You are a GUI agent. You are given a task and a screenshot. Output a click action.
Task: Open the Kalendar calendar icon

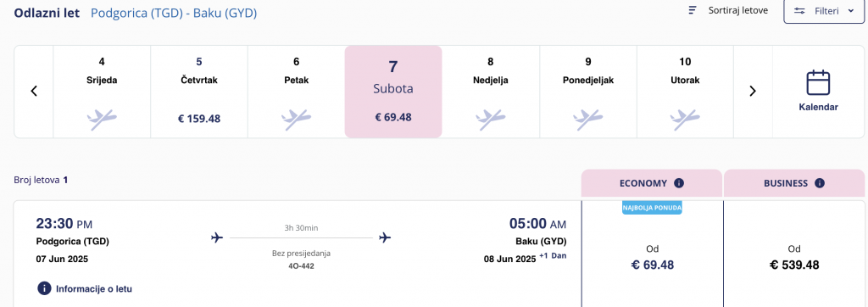click(x=818, y=83)
